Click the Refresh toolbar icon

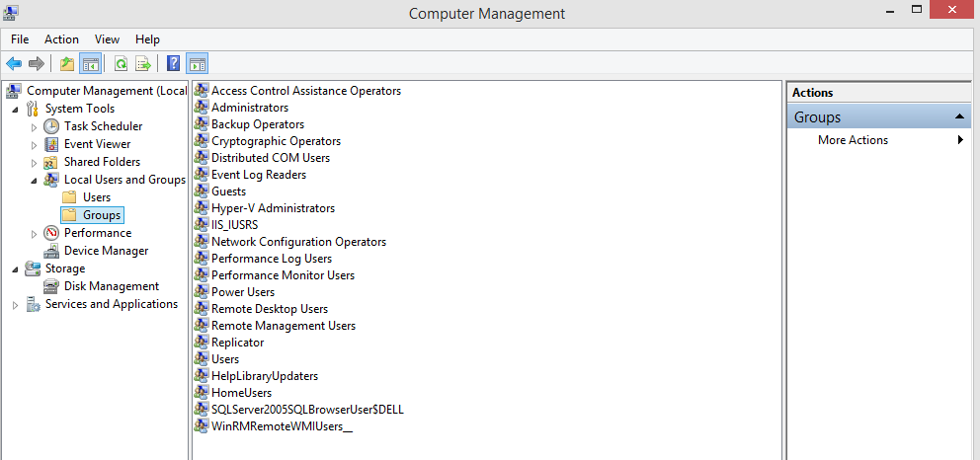pos(122,63)
